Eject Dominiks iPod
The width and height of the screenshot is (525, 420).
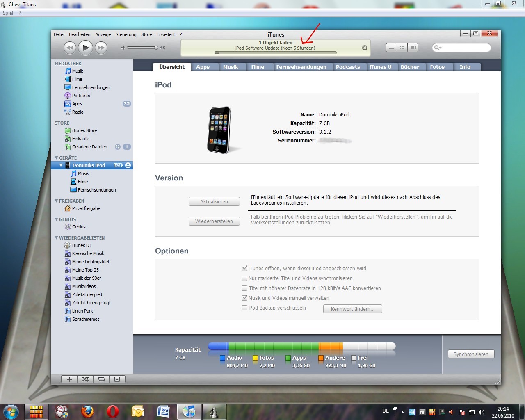click(x=128, y=165)
